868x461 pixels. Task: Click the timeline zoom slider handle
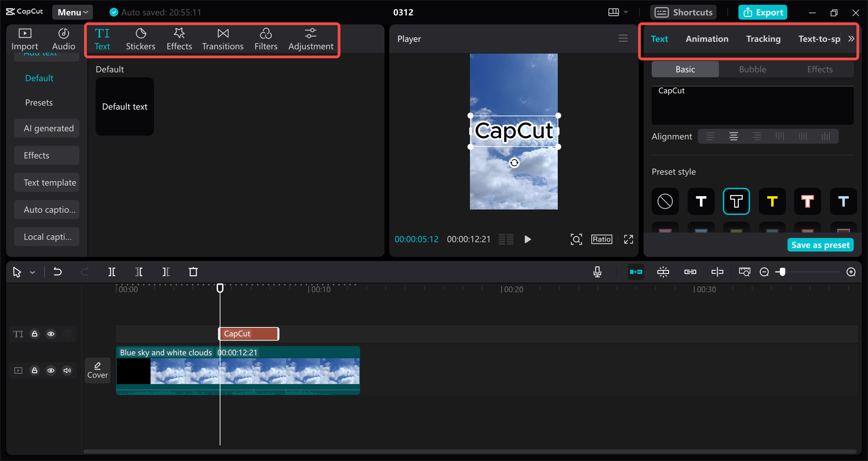[782, 272]
